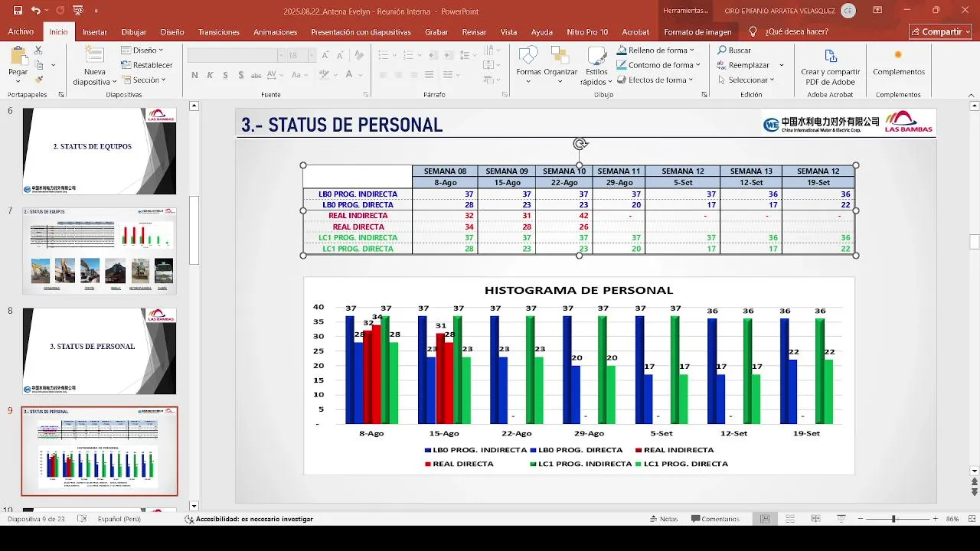This screenshot has height=551, width=980.
Task: Switch to Slide Sorter view icon
Action: point(790,519)
